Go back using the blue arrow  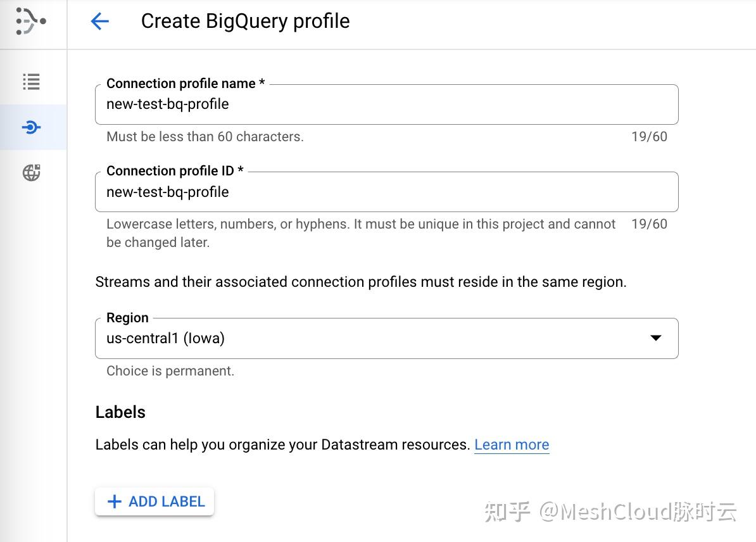100,22
